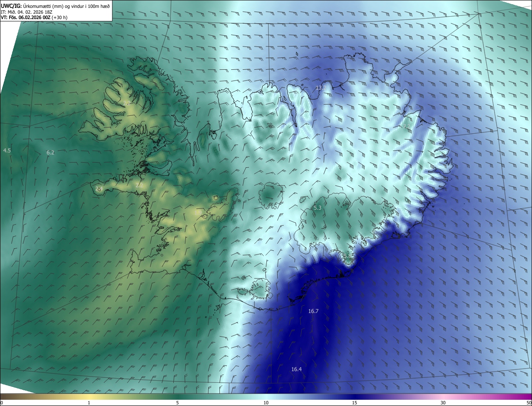532x406 pixels.
Task: Click the 'UWC/IG: Úrkomumætti (mm)' title line
Action: [55, 6]
